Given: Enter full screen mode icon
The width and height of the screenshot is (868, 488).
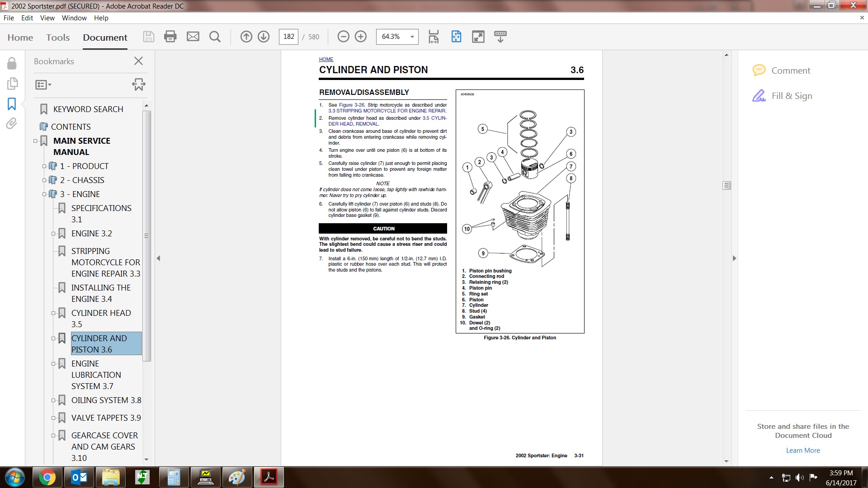Looking at the screenshot, I should click(478, 37).
